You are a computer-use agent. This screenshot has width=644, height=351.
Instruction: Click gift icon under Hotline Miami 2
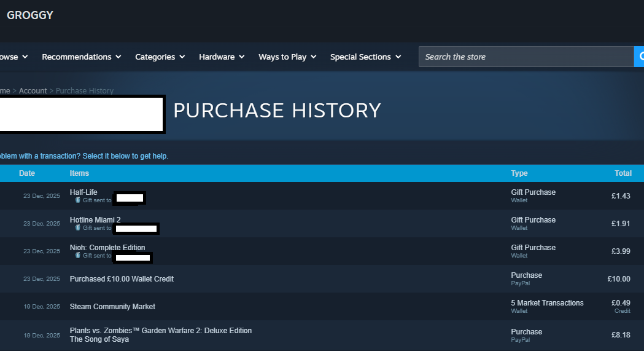tap(77, 227)
